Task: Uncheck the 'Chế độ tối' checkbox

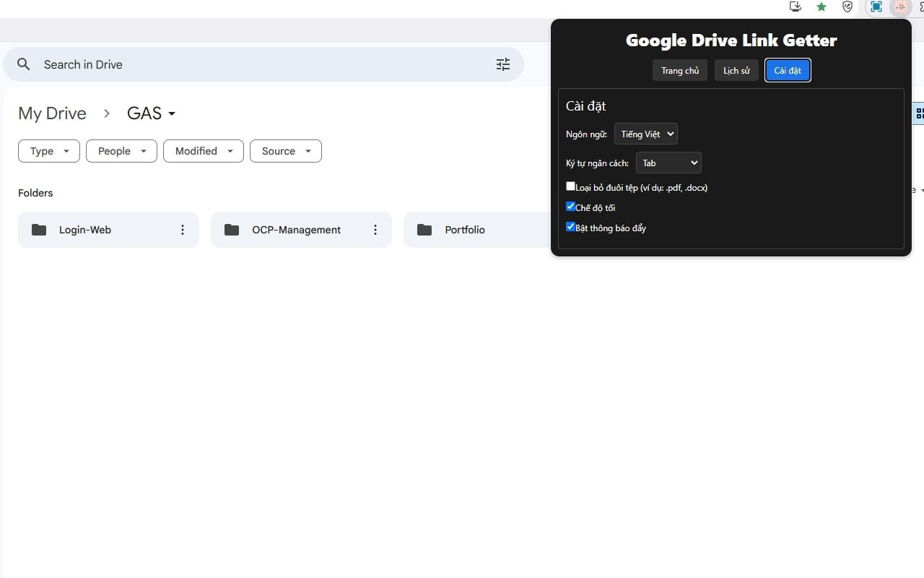Action: (x=571, y=207)
